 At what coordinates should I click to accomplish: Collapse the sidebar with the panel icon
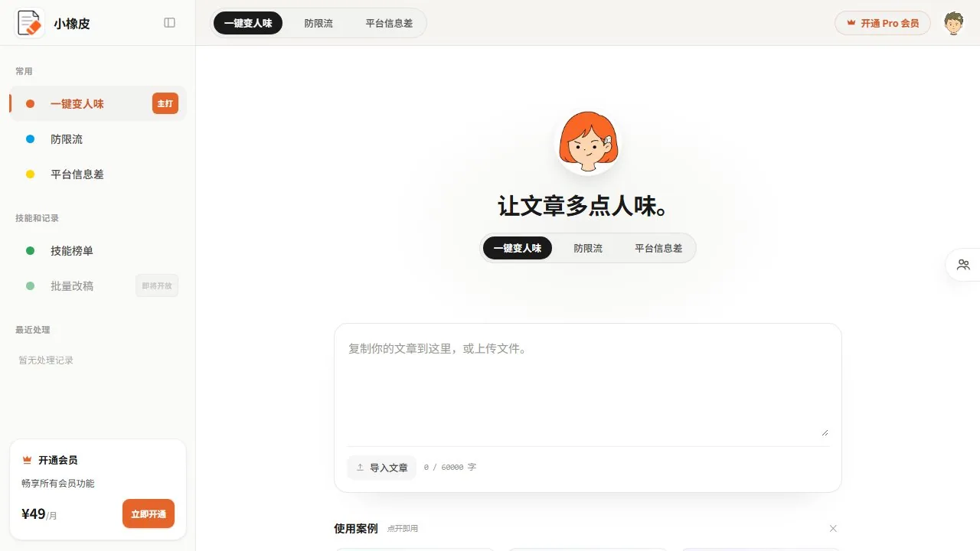[170, 23]
